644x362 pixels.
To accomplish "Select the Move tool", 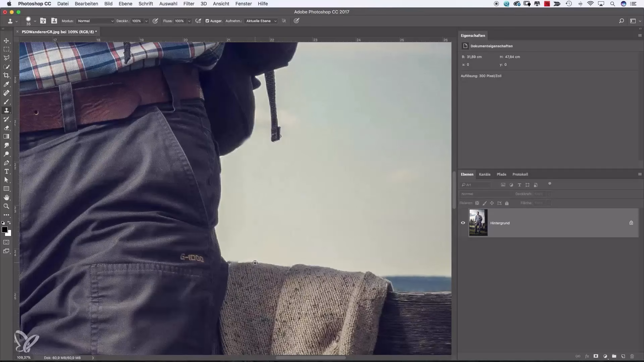I will [6, 41].
